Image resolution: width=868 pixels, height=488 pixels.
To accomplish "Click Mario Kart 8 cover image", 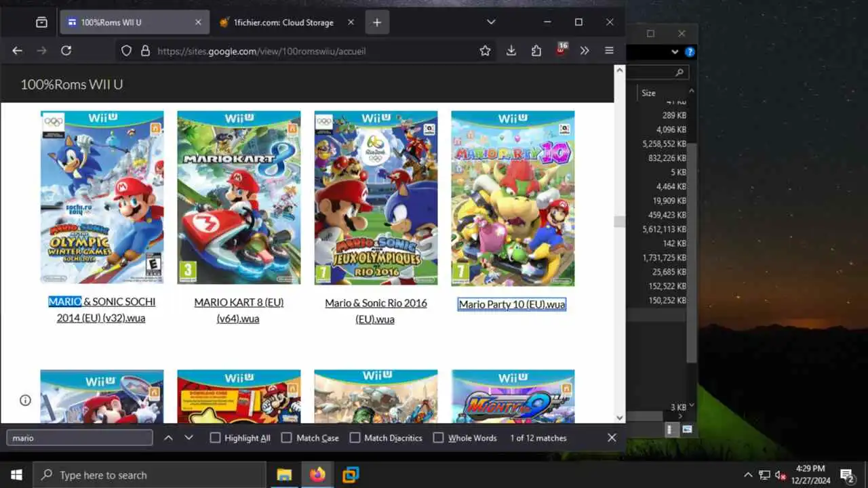I will [x=239, y=197].
